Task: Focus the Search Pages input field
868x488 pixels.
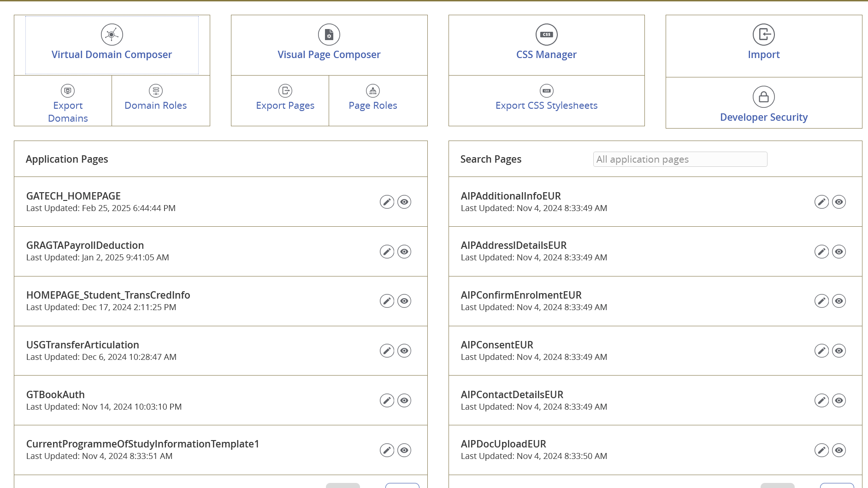Action: pos(680,159)
